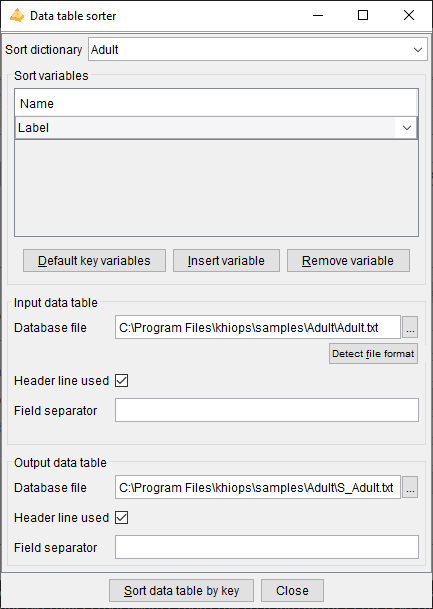Focus the output Database file path field
Image resolution: width=433 pixels, height=609 pixels.
pos(258,487)
